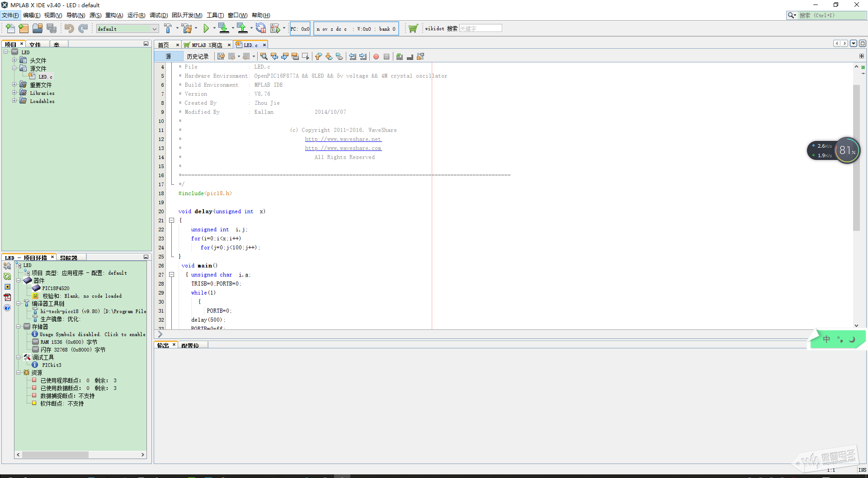This screenshot has width=868, height=478.
Task: Switch to the 历史记录 tab
Action: (x=198, y=56)
